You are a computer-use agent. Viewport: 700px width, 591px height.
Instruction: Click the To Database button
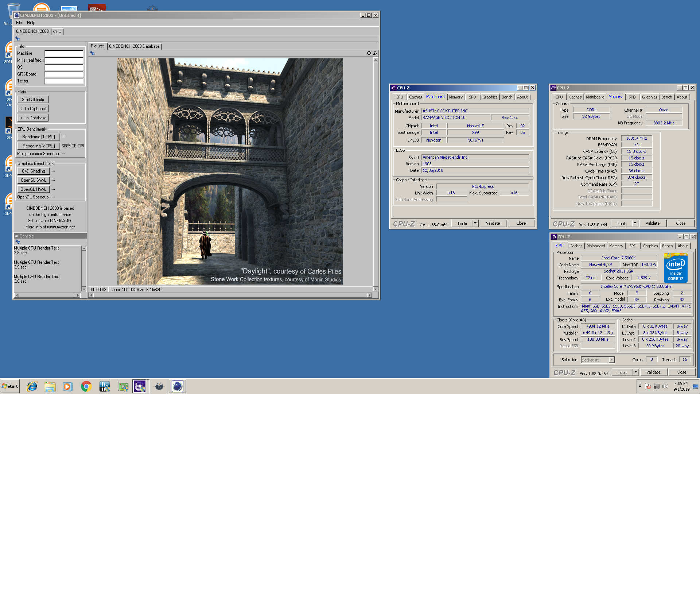pos(33,118)
